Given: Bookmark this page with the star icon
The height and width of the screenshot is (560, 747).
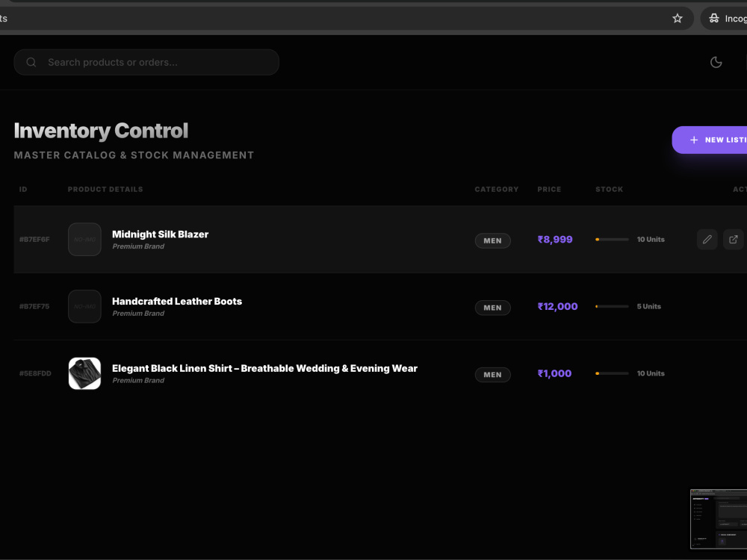Looking at the screenshot, I should (677, 19).
